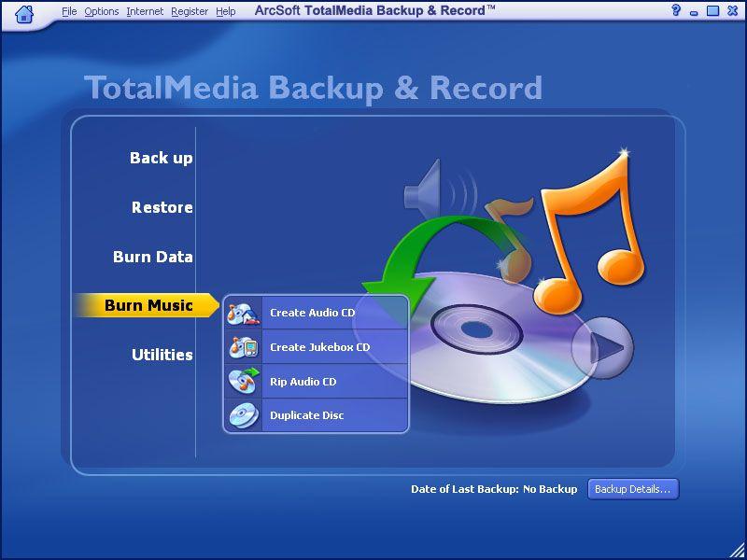
Task: Select the Utilities category
Action: pos(162,355)
